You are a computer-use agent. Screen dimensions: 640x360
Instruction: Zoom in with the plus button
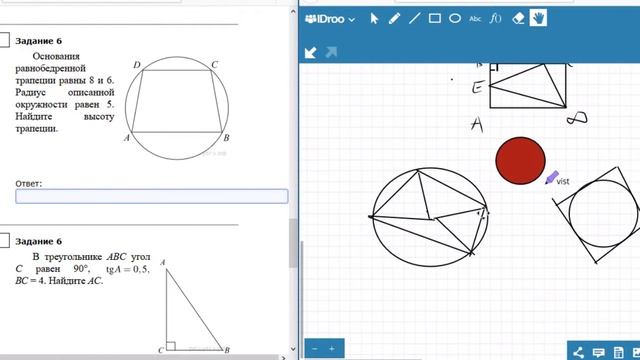332,349
